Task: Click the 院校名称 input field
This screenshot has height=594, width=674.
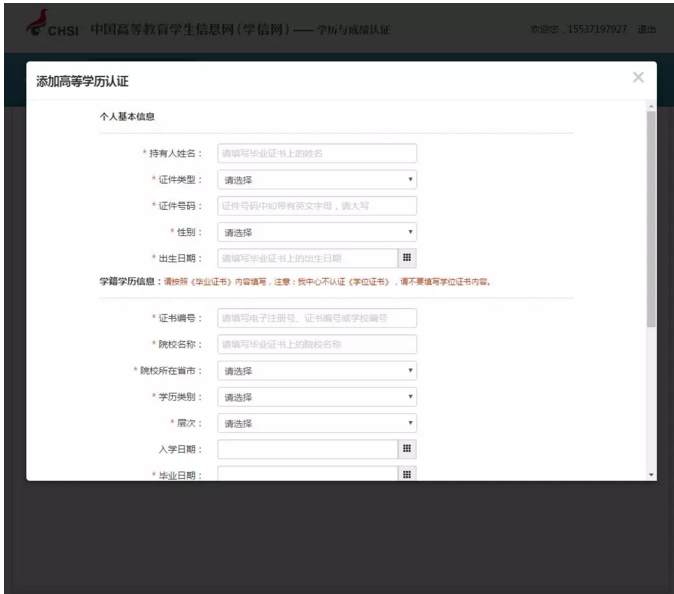Action: click(316, 344)
